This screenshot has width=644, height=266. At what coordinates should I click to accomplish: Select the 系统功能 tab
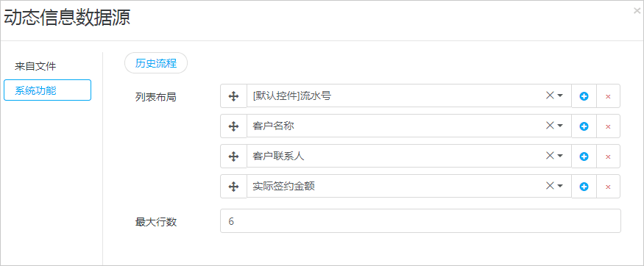tap(47, 90)
